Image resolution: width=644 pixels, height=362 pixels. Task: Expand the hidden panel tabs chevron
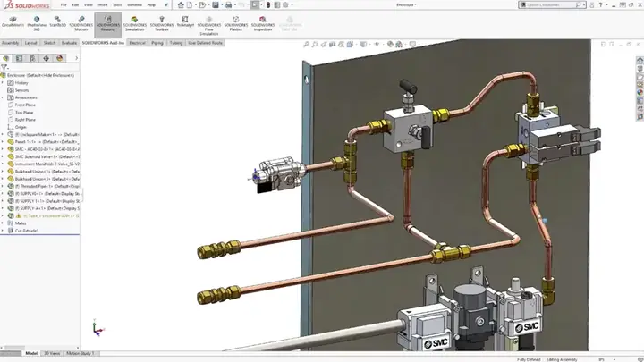76,58
